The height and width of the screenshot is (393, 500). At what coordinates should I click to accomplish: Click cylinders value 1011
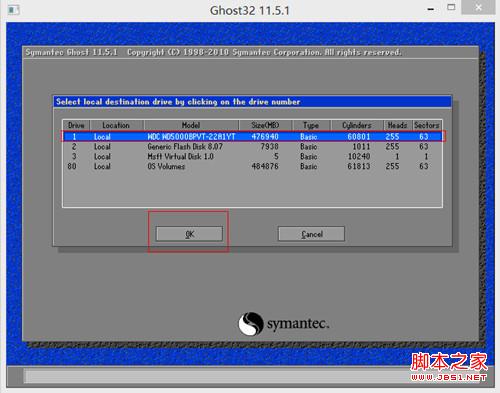(x=361, y=146)
